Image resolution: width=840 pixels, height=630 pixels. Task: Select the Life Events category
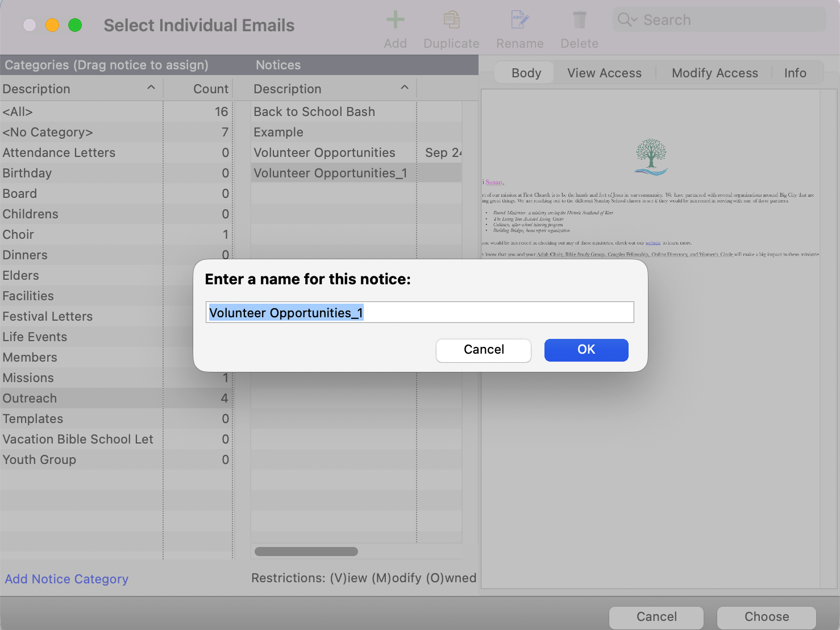click(x=97, y=337)
